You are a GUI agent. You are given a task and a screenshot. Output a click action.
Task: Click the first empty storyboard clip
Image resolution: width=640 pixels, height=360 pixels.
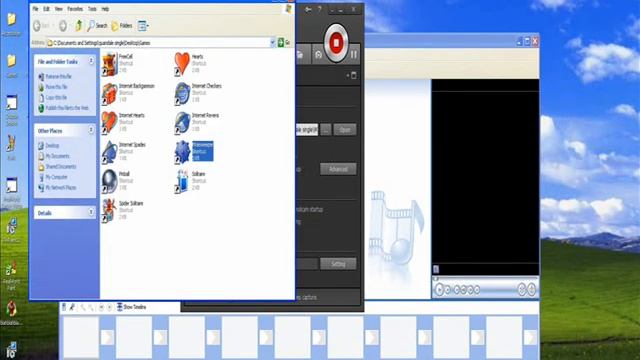(81, 337)
